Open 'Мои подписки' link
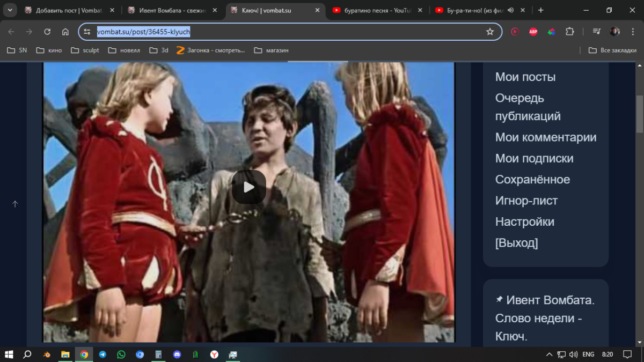 (x=535, y=158)
